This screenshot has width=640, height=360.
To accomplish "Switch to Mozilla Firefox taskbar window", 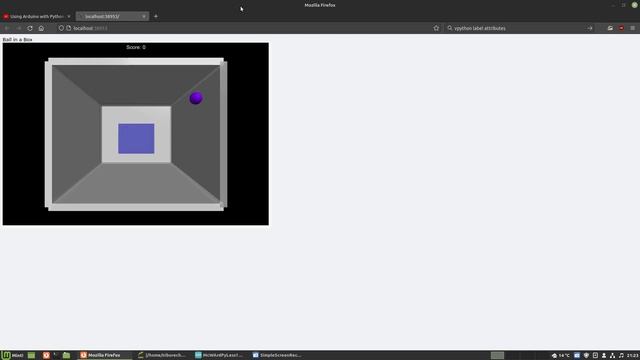I will tap(104, 355).
